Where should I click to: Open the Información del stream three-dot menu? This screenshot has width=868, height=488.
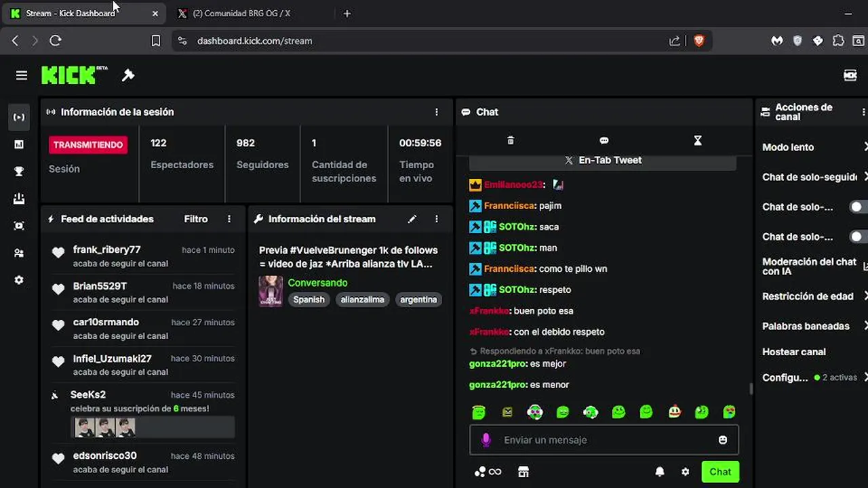(437, 219)
